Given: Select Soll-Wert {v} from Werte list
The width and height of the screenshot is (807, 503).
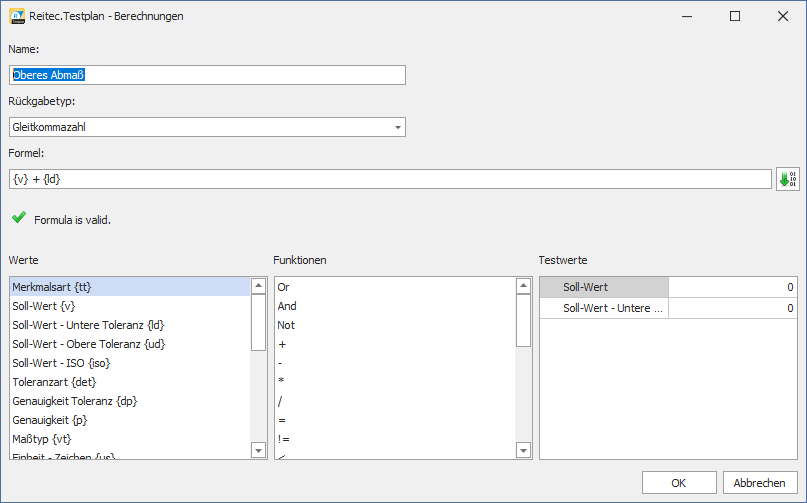Looking at the screenshot, I should 129,306.
